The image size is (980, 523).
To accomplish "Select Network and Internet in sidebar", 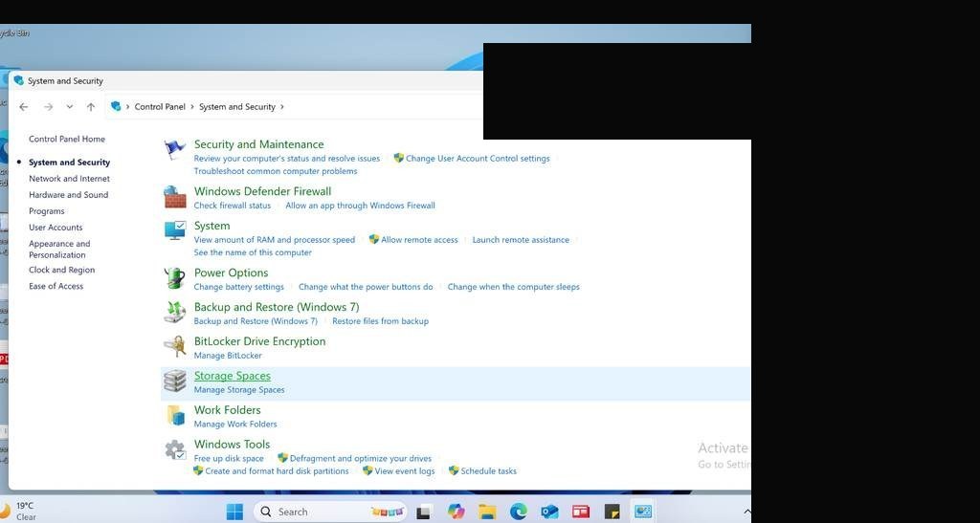I will 69,179.
